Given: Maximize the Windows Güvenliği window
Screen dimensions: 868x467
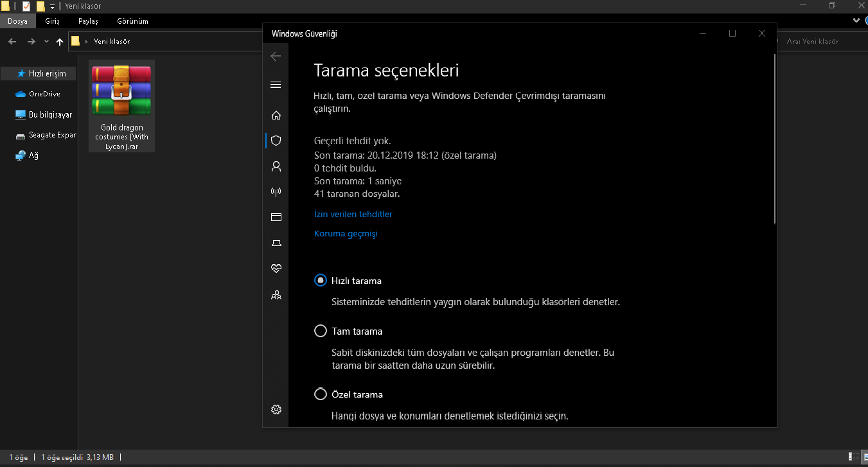Looking at the screenshot, I should (x=732, y=33).
